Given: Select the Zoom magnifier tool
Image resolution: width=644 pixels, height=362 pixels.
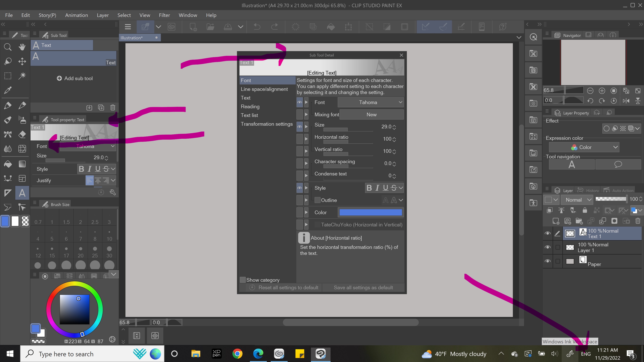Looking at the screenshot, I should (8, 47).
